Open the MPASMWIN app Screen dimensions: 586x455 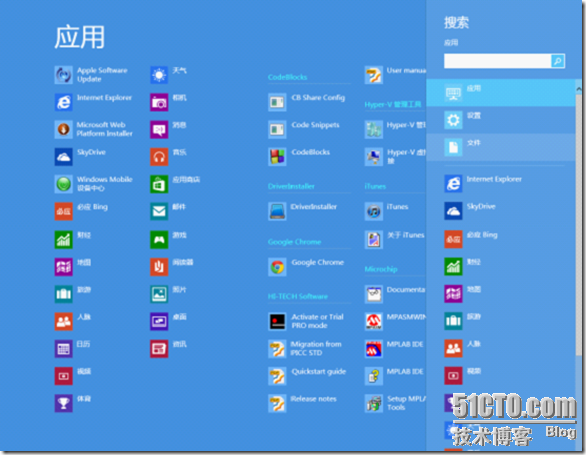(395, 322)
